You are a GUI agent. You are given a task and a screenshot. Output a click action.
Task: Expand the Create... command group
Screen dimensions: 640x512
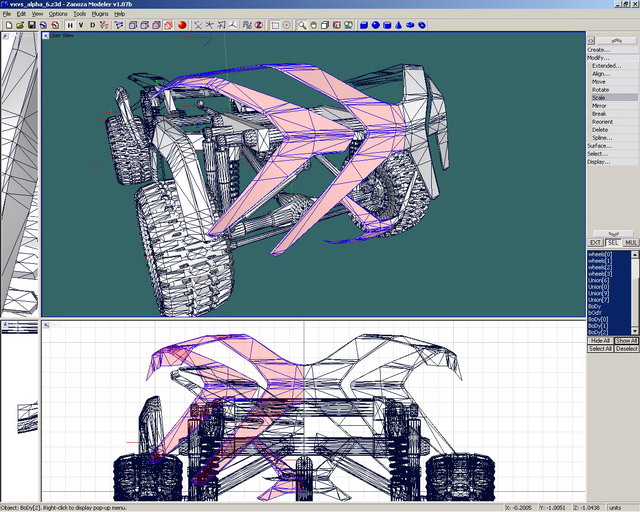tap(598, 49)
